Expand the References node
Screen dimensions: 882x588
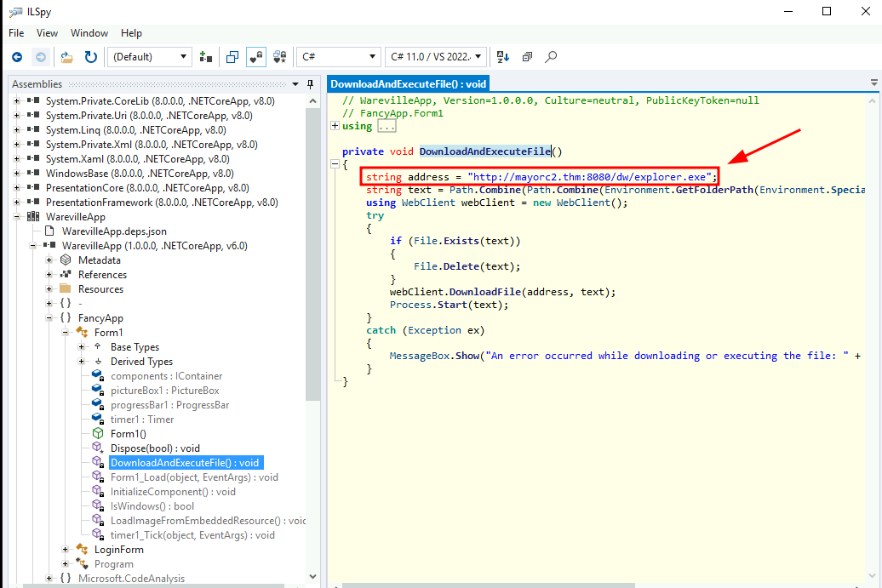click(49, 275)
